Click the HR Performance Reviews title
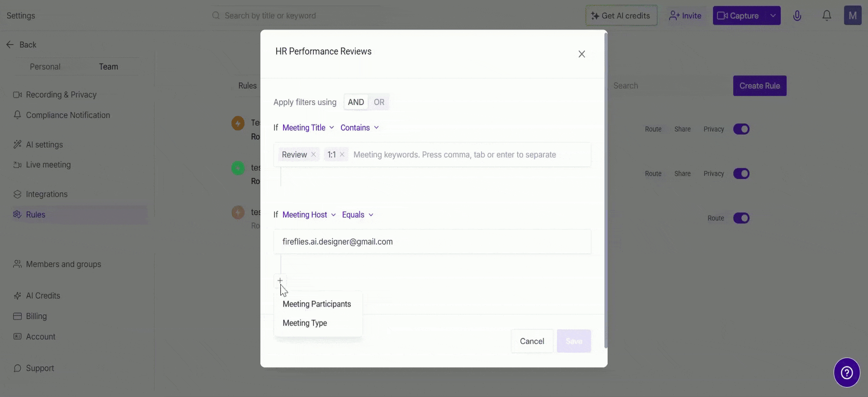The height and width of the screenshot is (397, 868). (x=323, y=52)
